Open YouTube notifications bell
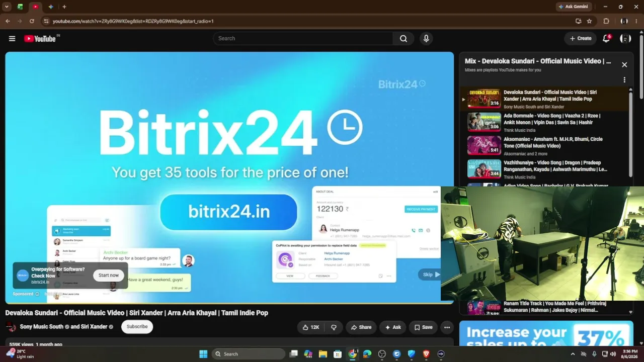The height and width of the screenshot is (362, 644). pos(607,38)
